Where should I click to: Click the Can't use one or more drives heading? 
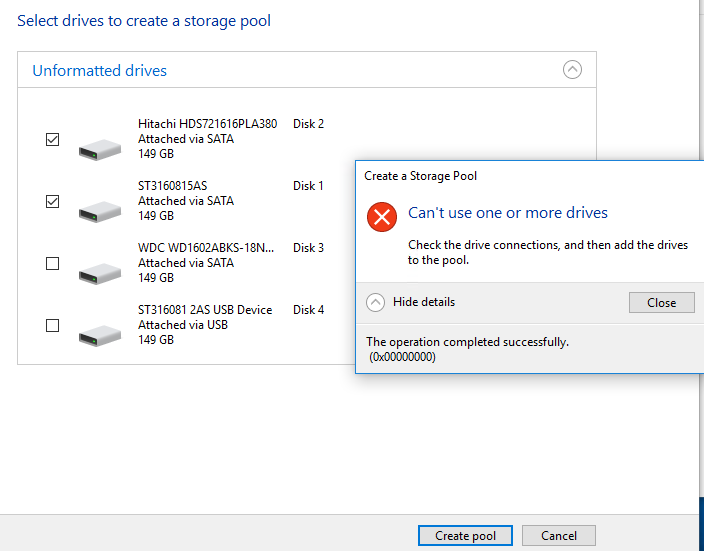coord(507,212)
